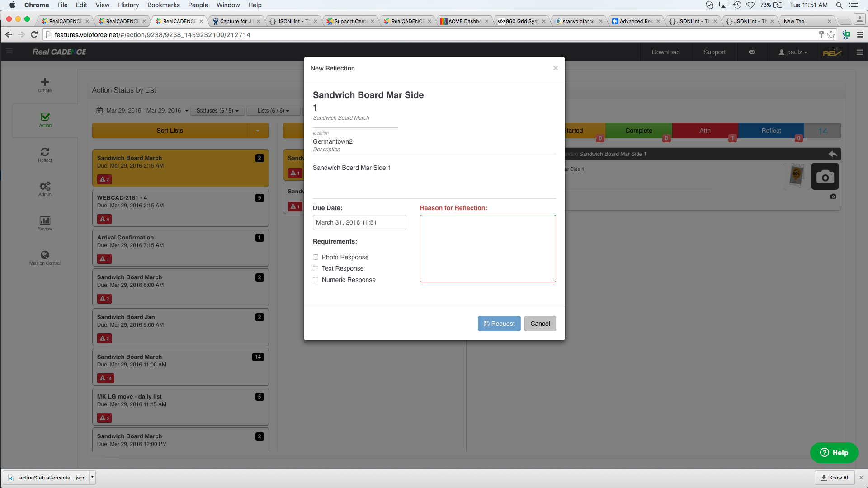Open the Review chart icon
868x488 pixels.
click(x=45, y=221)
